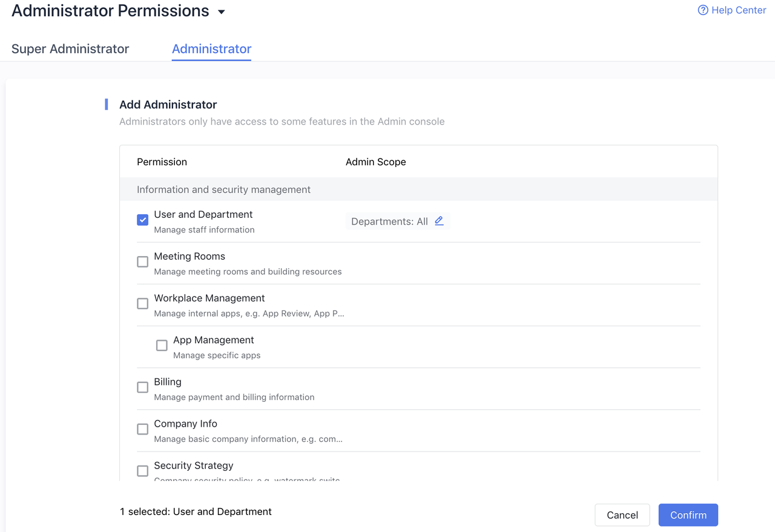The height and width of the screenshot is (532, 775).
Task: Enable the Company Info permission
Action: point(142,429)
